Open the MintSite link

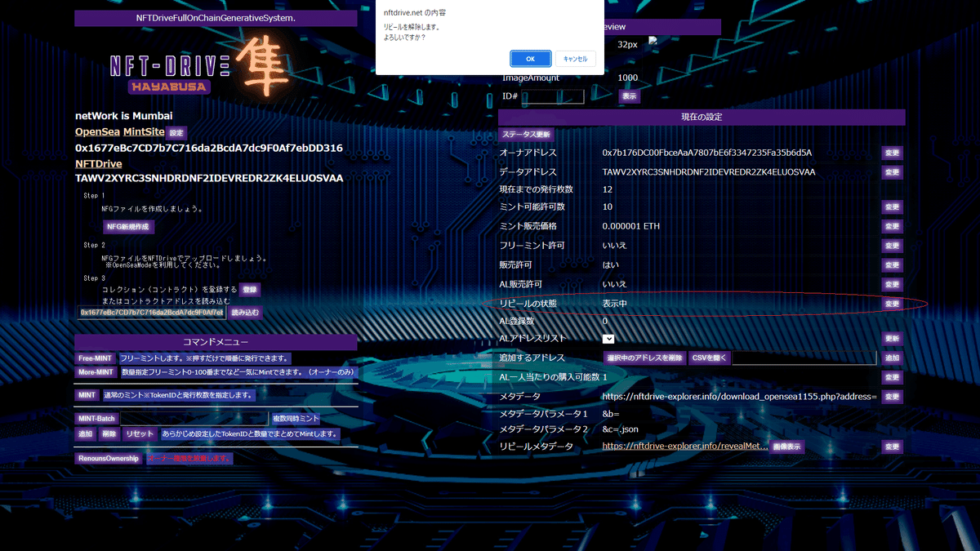pyautogui.click(x=144, y=131)
